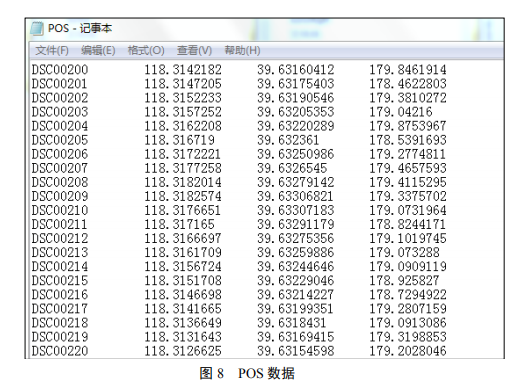Screen dimensions: 517x387
Task: Click altitude value 178.7294922
Action: pos(408,295)
